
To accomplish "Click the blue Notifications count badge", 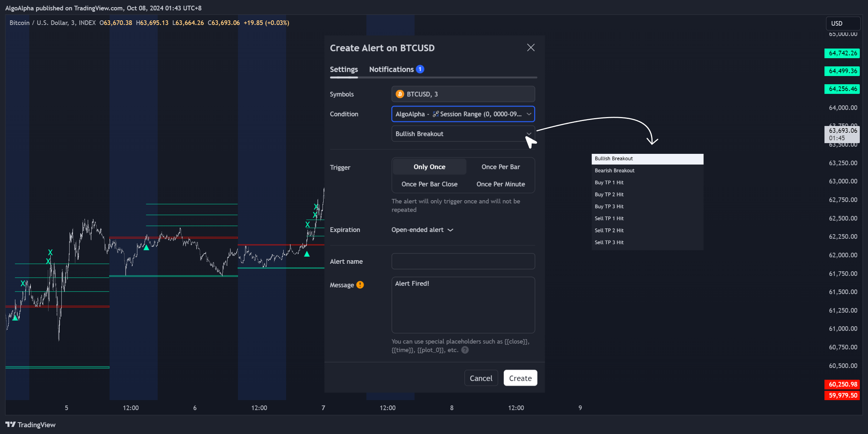I will tap(420, 69).
